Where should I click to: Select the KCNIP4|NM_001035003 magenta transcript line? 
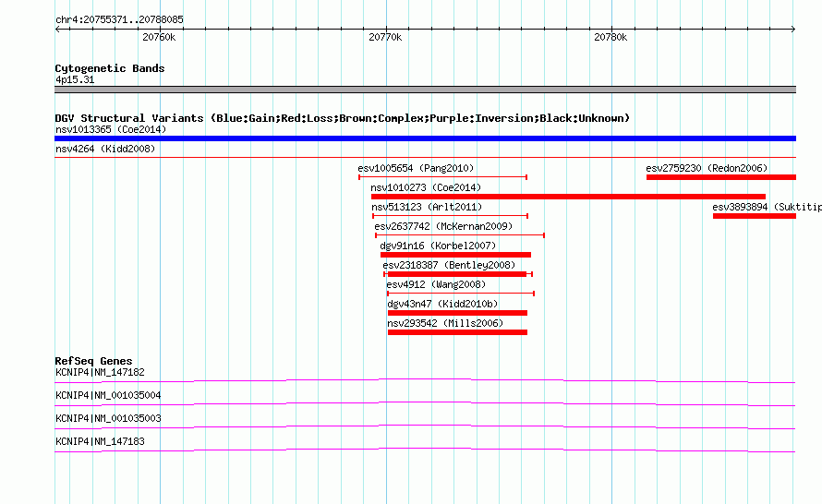(425, 427)
